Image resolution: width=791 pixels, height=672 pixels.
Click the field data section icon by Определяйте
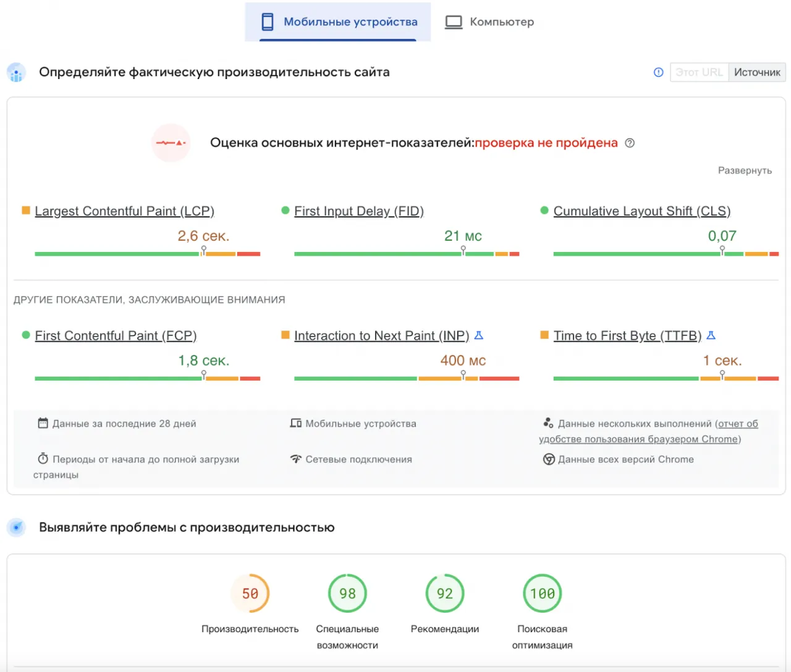(x=17, y=72)
